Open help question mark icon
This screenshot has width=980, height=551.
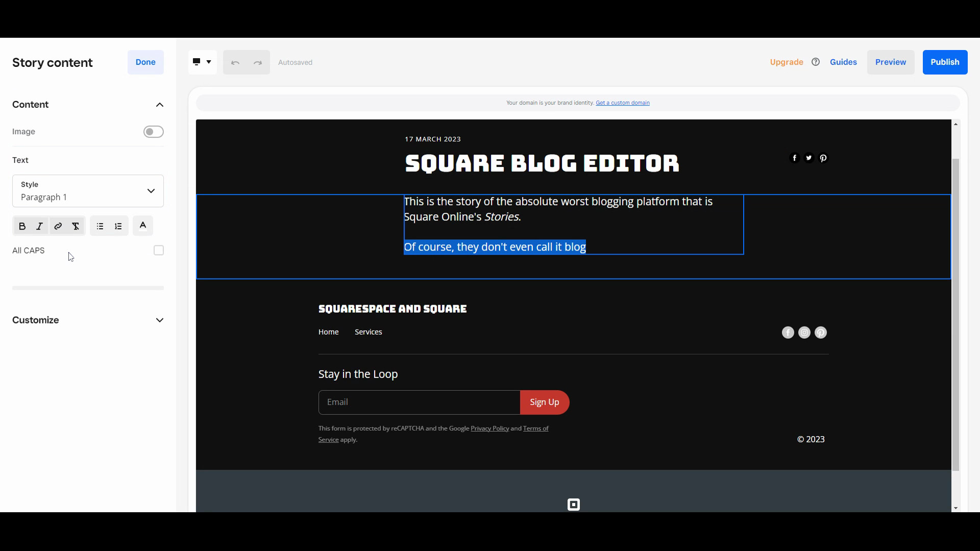click(816, 62)
